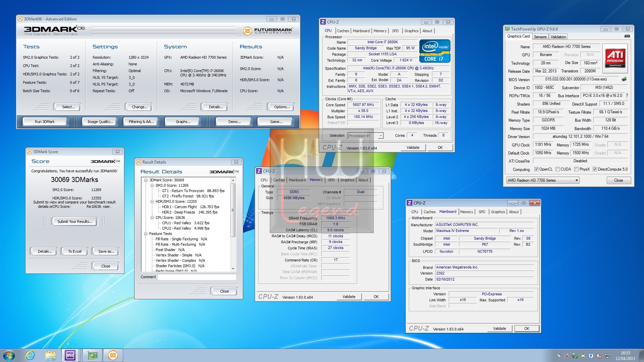Switch to GPU-Z in the taskbar
This screenshot has width=644, height=362.
(x=92, y=355)
